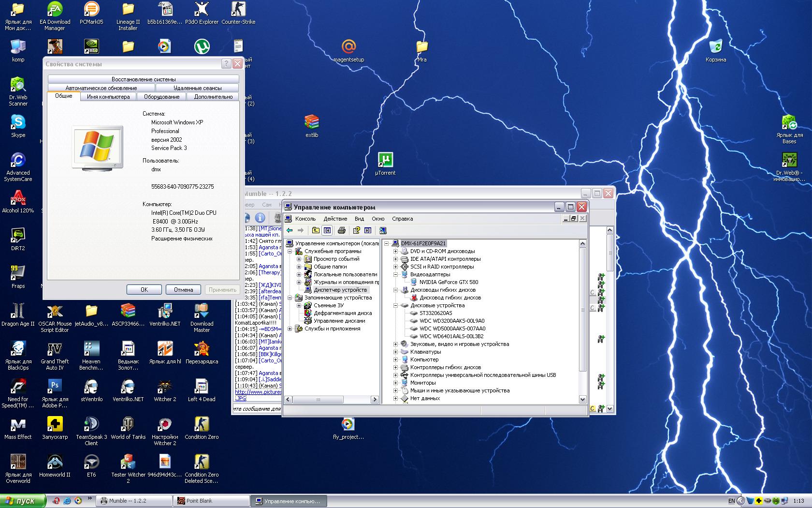Image resolution: width=812 pixels, height=508 pixels.
Task: Open the 'Восстановление системы' tab
Action: click(144, 79)
